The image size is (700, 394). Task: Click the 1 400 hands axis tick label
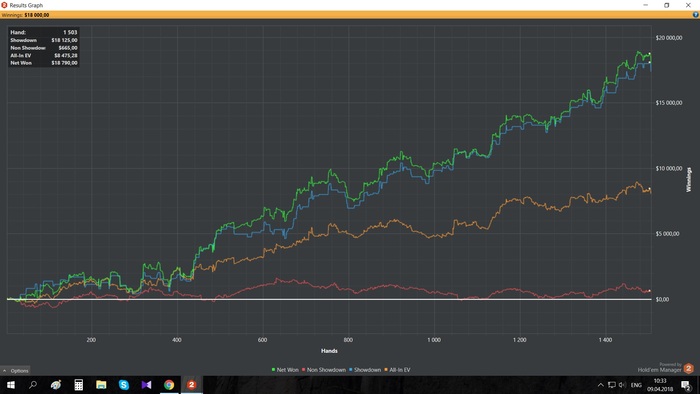605,340
